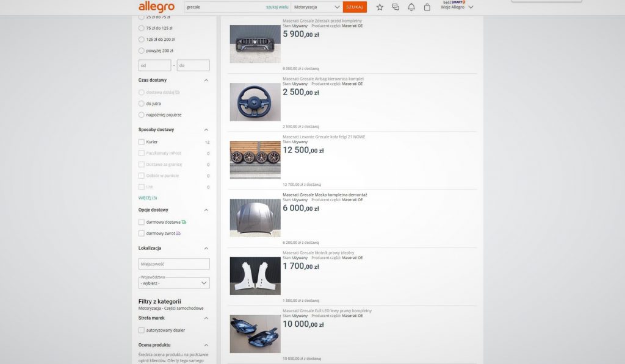The image size is (625, 364).
Task: Open shopping cart icon in header
Action: (x=427, y=7)
